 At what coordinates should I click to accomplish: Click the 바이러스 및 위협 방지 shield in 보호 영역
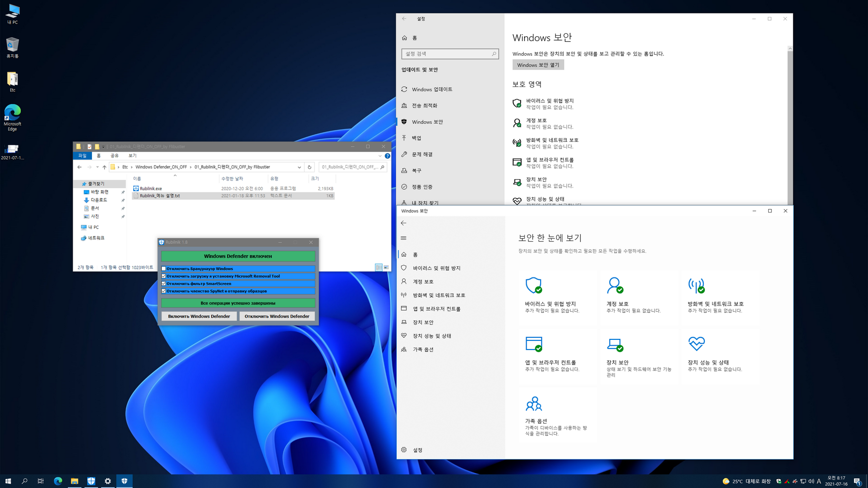pos(517,104)
